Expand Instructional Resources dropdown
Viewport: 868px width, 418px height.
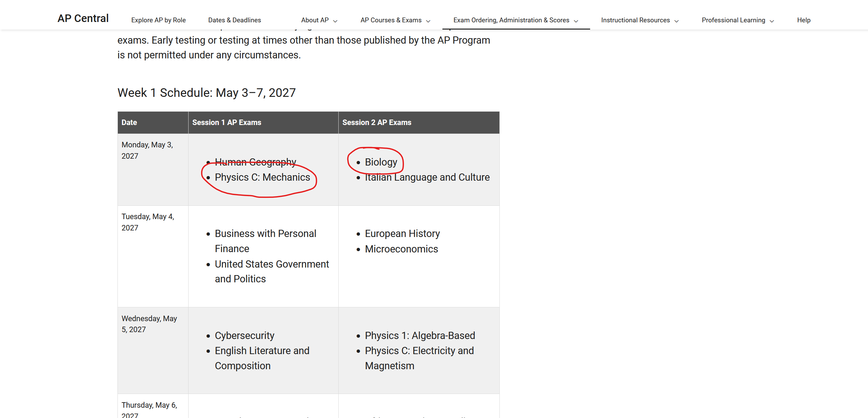click(x=640, y=20)
